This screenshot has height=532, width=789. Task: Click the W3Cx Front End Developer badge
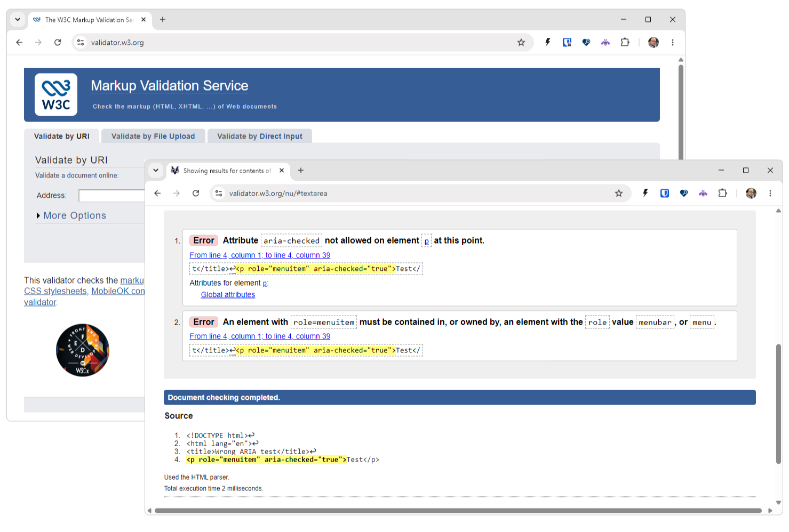tap(83, 350)
